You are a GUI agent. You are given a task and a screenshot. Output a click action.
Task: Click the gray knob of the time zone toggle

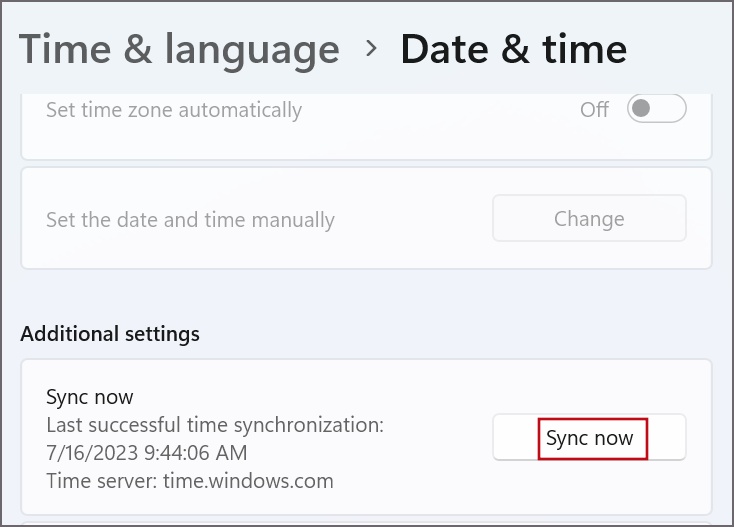640,108
